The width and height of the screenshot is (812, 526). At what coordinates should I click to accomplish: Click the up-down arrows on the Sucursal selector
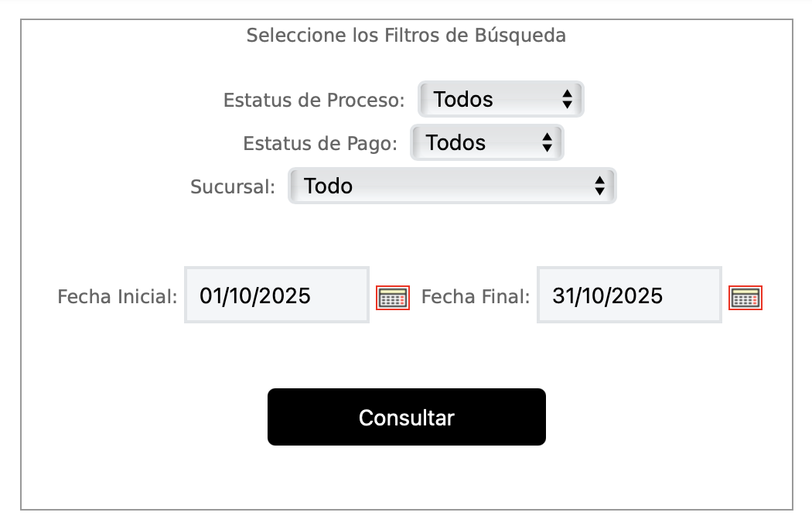(599, 186)
